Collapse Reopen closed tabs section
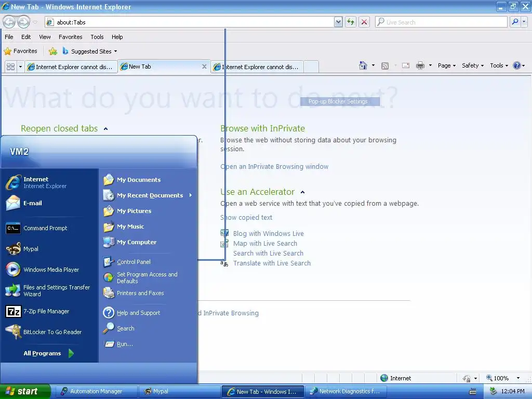The height and width of the screenshot is (399, 532). [x=106, y=129]
